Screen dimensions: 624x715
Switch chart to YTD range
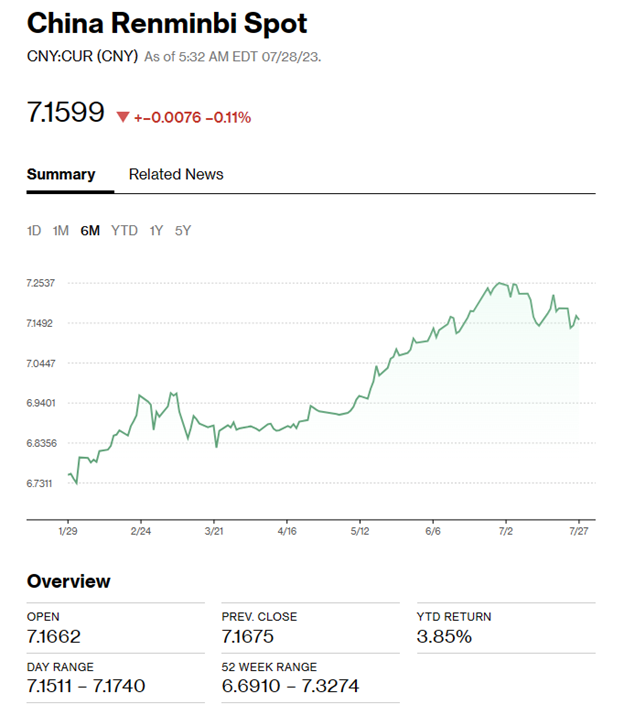124,231
